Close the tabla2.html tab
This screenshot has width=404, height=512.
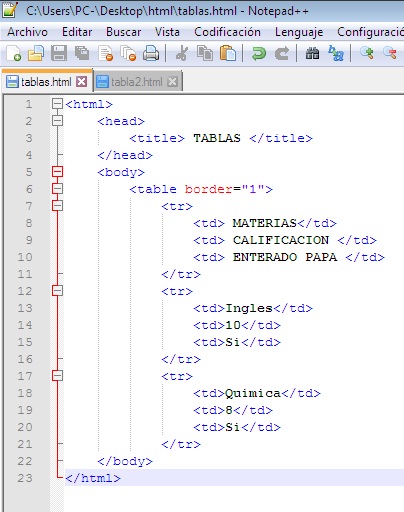172,82
